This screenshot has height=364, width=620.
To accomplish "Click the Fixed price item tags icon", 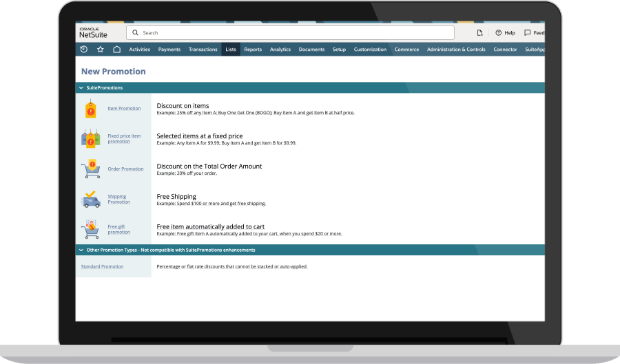I will [x=90, y=138].
